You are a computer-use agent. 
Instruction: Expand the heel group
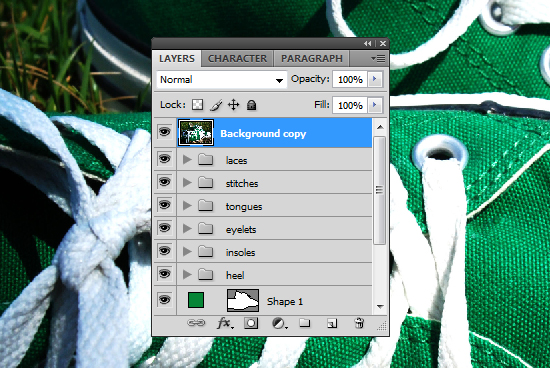(187, 275)
